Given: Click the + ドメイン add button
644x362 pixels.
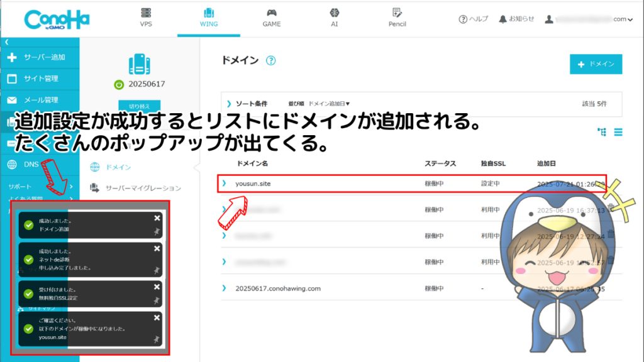Looking at the screenshot, I should pos(596,64).
